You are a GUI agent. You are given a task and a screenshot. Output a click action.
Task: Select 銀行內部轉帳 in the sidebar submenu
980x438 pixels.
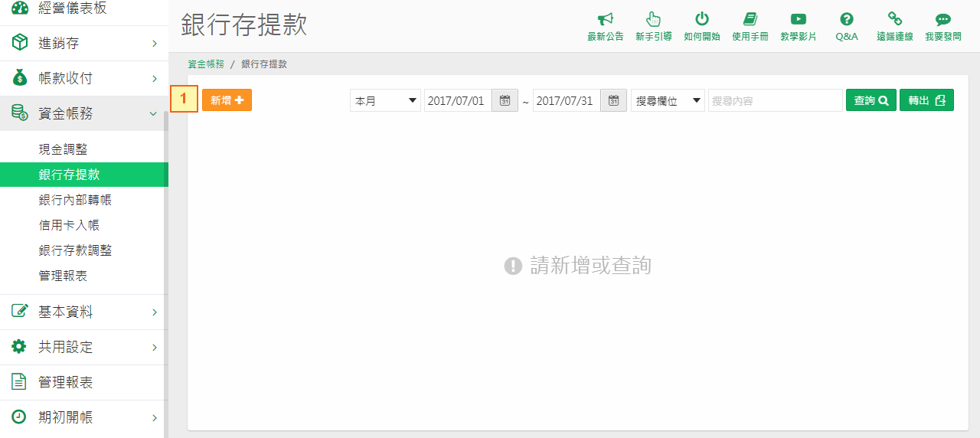75,200
